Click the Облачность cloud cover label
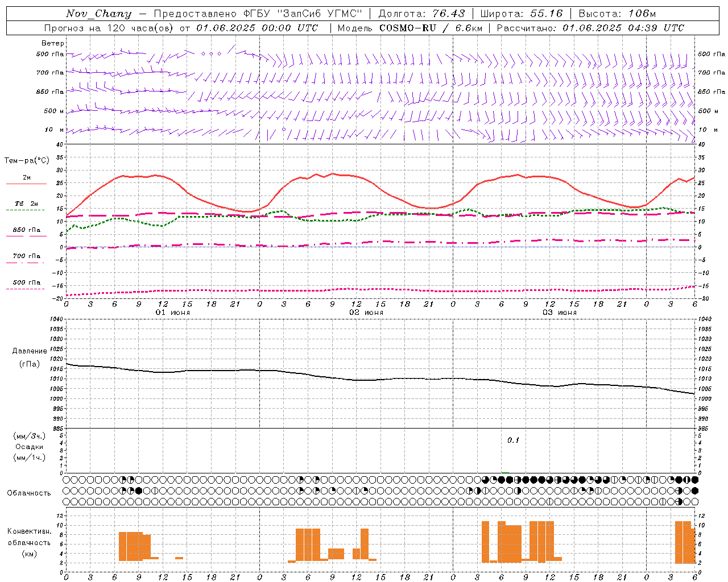 point(29,493)
